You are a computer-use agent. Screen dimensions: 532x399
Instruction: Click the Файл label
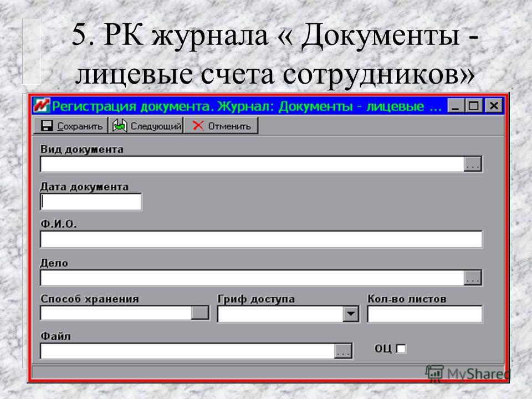point(55,336)
